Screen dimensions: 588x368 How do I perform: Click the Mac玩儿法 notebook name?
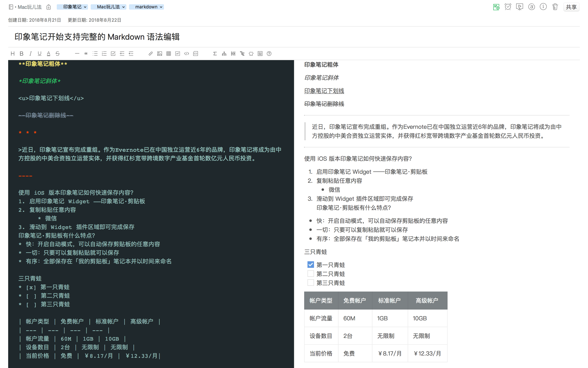pos(30,7)
